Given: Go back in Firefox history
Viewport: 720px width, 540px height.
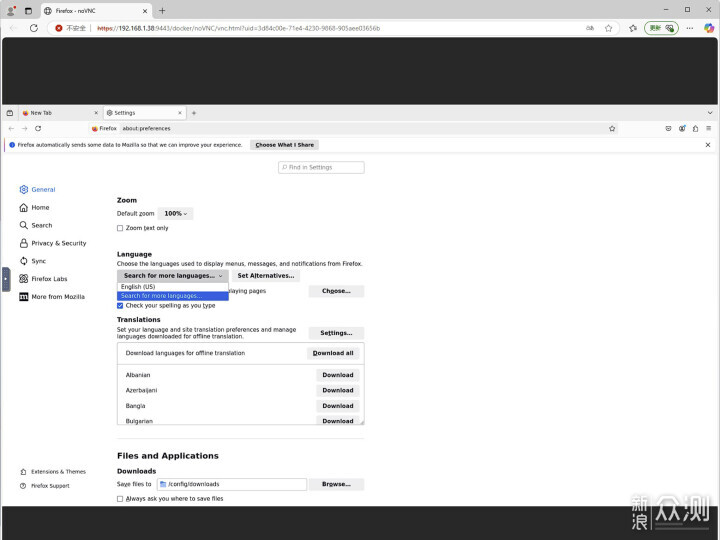Looking at the screenshot, I should (x=11, y=129).
